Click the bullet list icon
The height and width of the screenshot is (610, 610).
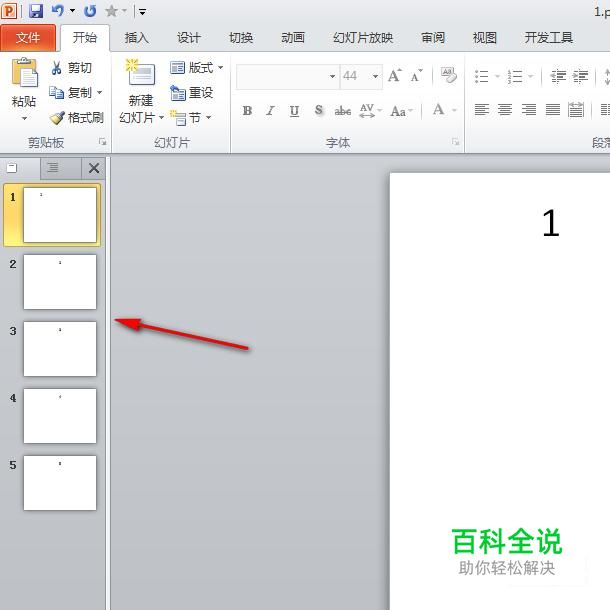click(x=482, y=76)
